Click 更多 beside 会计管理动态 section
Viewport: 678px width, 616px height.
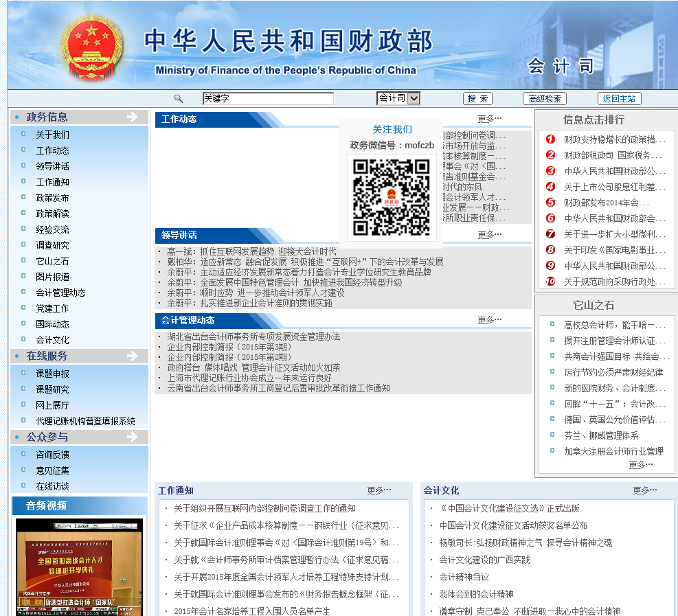point(490,320)
